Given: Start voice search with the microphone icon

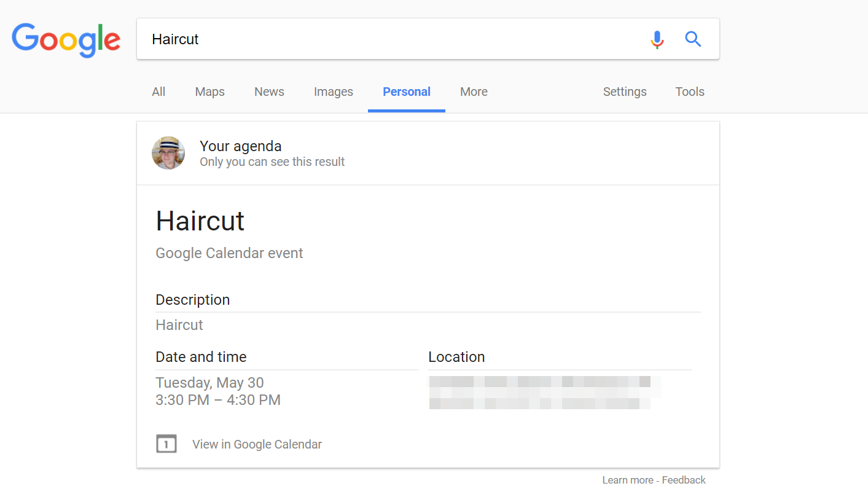Looking at the screenshot, I should click(x=657, y=39).
